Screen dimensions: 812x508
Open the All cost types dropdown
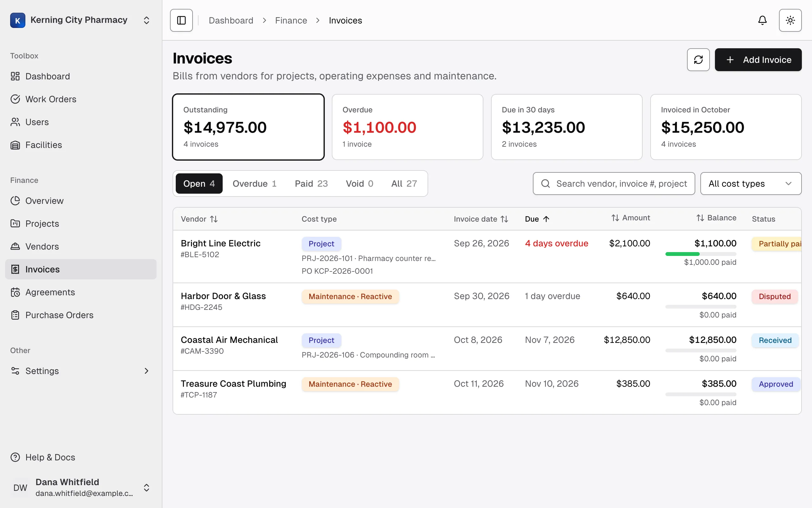[751, 184]
